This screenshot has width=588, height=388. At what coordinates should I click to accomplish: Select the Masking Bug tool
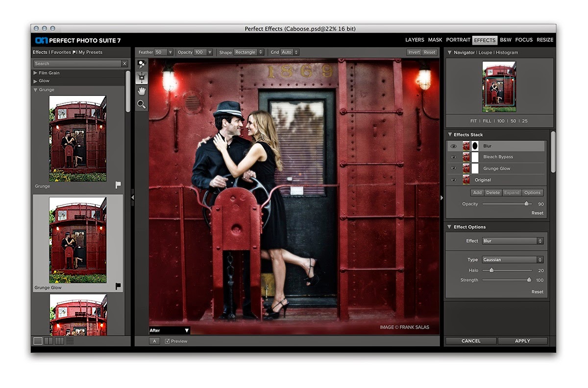[x=142, y=77]
